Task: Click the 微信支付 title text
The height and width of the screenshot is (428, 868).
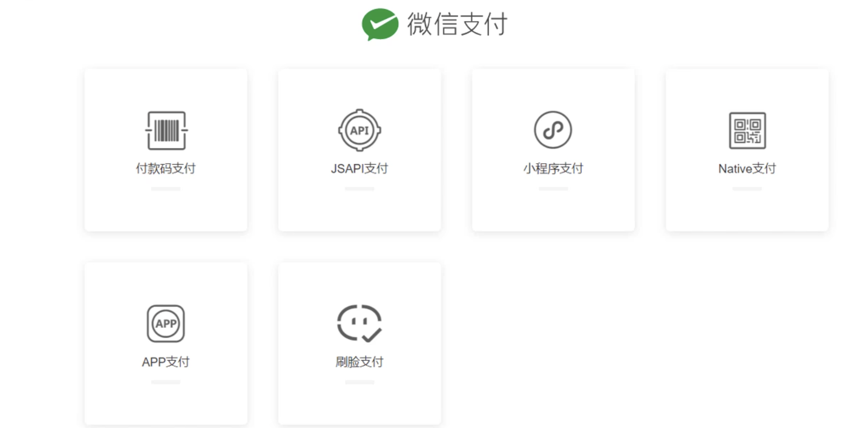Action: click(x=457, y=24)
